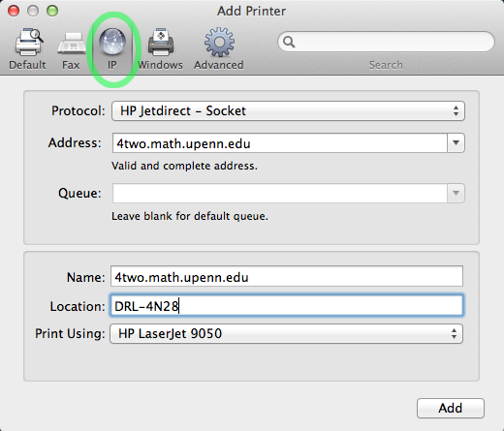The height and width of the screenshot is (431, 504).
Task: Expand the Address history arrow
Action: pos(456,142)
